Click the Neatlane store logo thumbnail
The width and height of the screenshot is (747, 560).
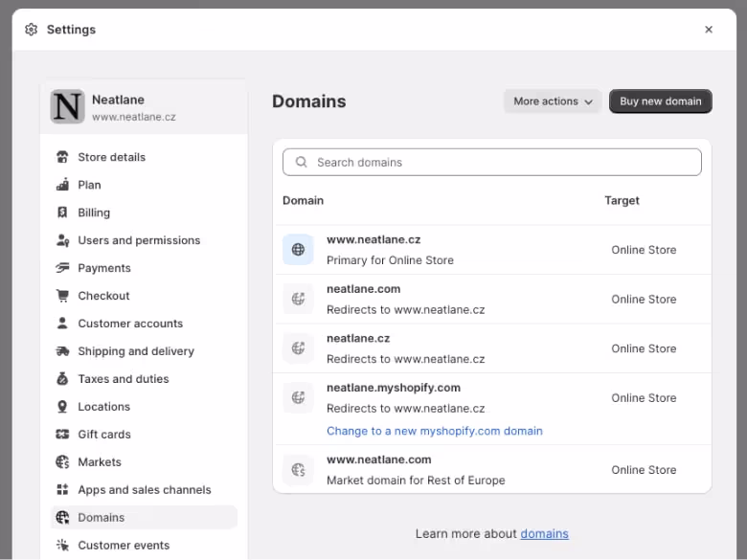[68, 106]
